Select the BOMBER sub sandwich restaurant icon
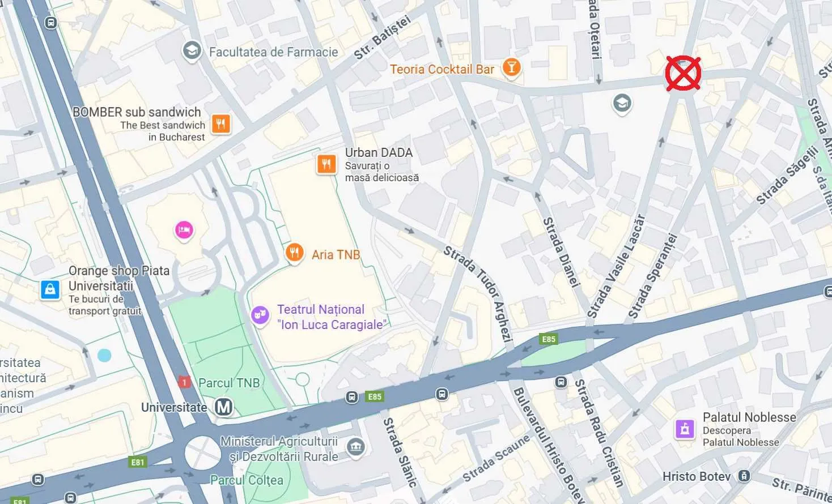Viewport: 832px width, 504px height. coord(221,123)
